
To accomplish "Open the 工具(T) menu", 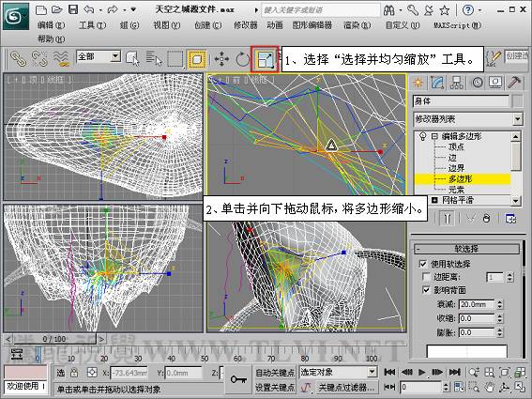I will 92,25.
